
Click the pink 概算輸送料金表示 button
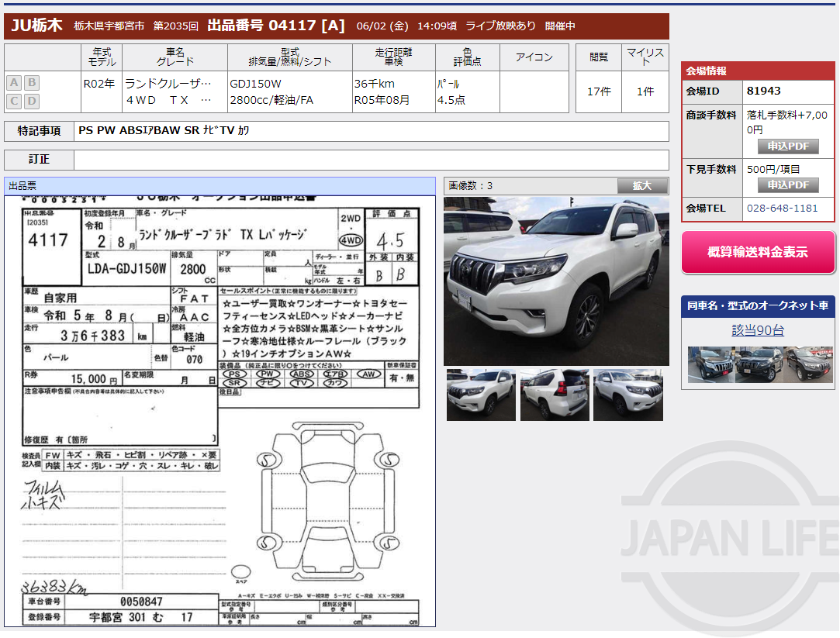pyautogui.click(x=758, y=252)
